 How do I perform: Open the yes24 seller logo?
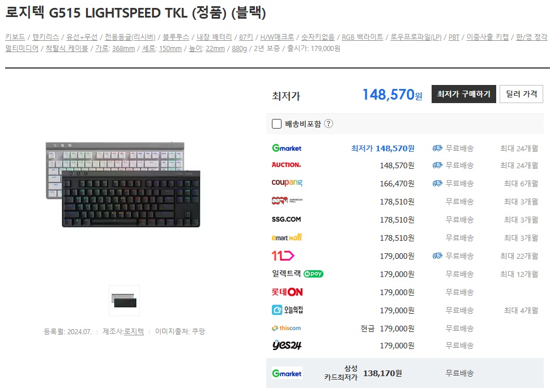tap(287, 346)
